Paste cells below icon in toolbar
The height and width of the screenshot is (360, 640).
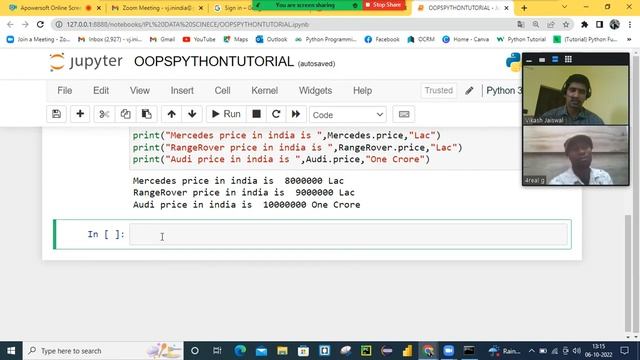[147, 114]
